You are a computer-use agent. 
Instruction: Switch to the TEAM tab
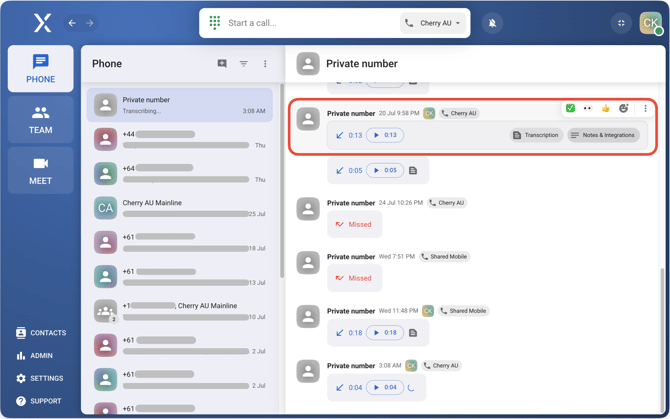pos(41,120)
